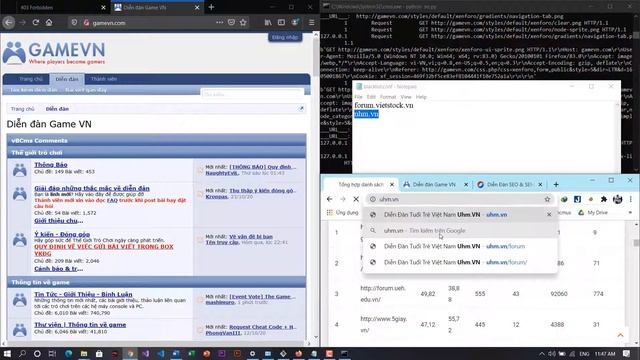Open Giải đáp những thắc mắc về diễn đàn
This screenshot has height=360, width=640.
(92, 188)
